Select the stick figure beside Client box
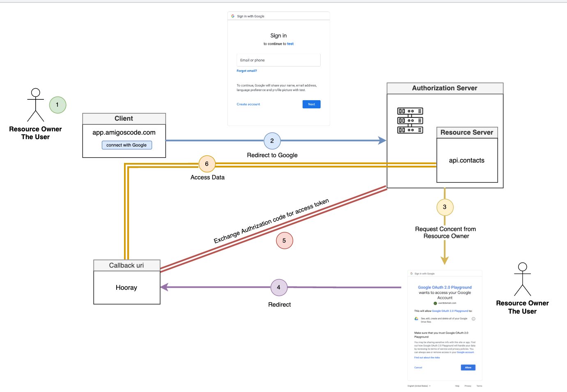567x392 pixels. [x=36, y=105]
